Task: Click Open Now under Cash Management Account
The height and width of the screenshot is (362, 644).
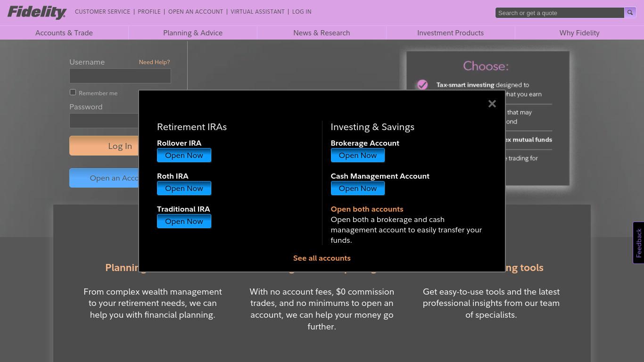Action: [x=358, y=189]
